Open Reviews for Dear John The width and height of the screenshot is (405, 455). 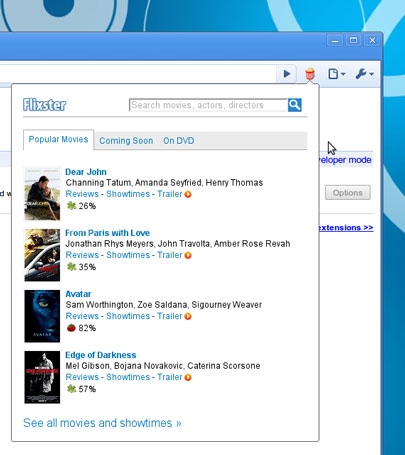click(x=82, y=194)
